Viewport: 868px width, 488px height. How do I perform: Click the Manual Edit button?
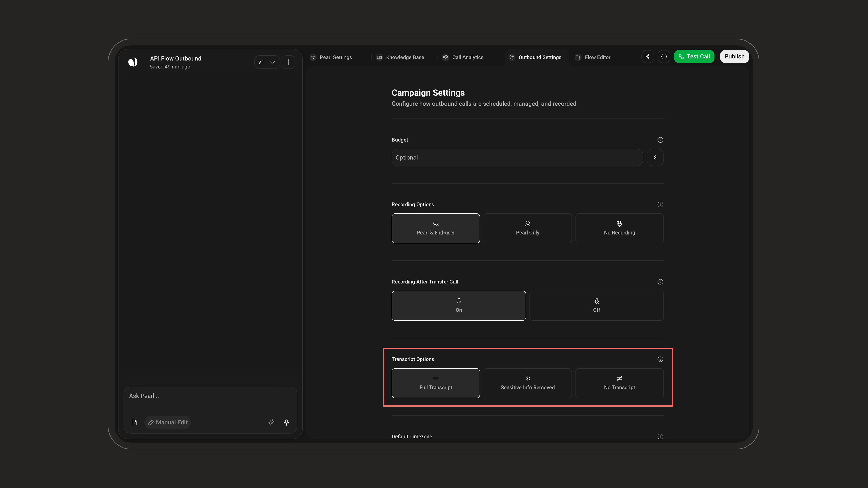[168, 422]
